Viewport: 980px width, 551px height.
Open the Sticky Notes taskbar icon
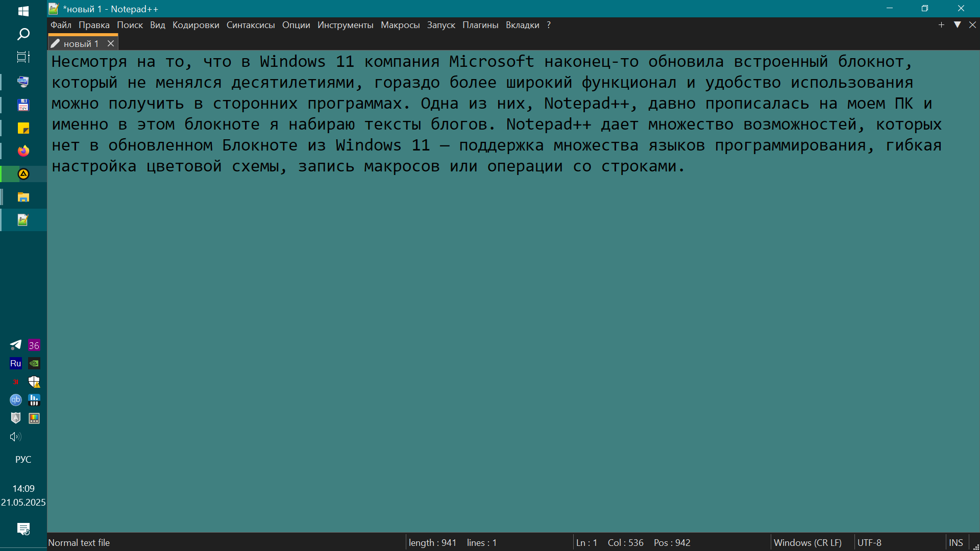click(x=23, y=128)
